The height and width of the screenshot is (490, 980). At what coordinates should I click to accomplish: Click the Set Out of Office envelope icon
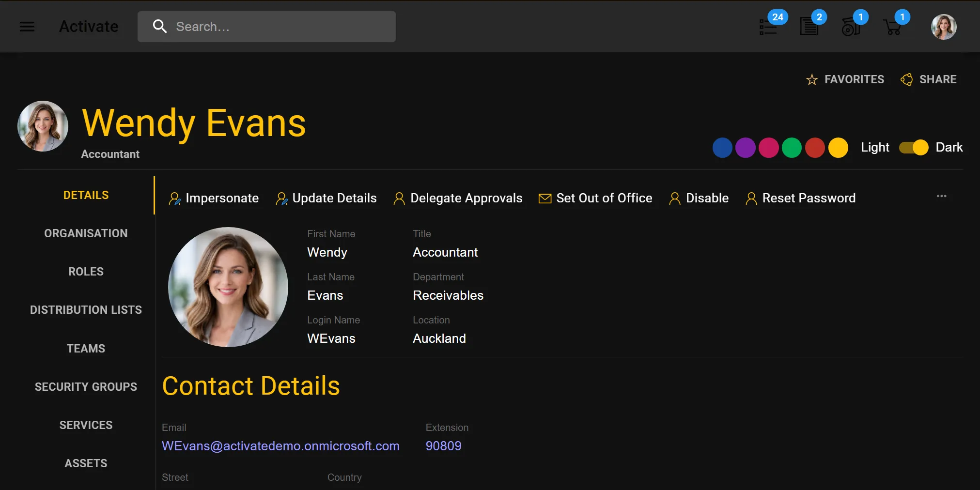click(545, 199)
